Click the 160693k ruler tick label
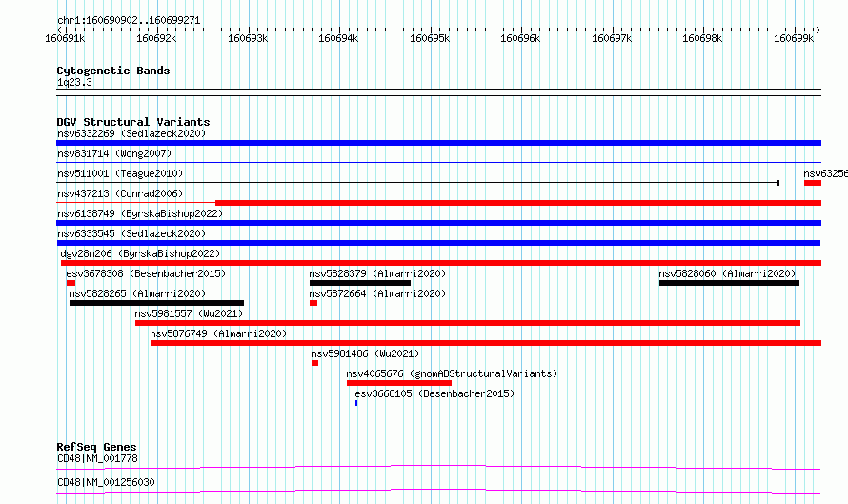Viewport: 848px width, 504px height. point(248,38)
